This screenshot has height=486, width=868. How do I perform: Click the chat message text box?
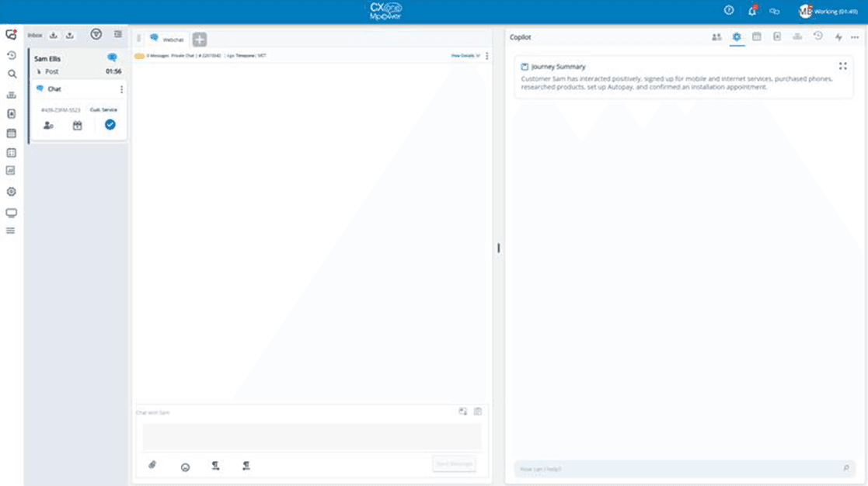[x=311, y=436]
